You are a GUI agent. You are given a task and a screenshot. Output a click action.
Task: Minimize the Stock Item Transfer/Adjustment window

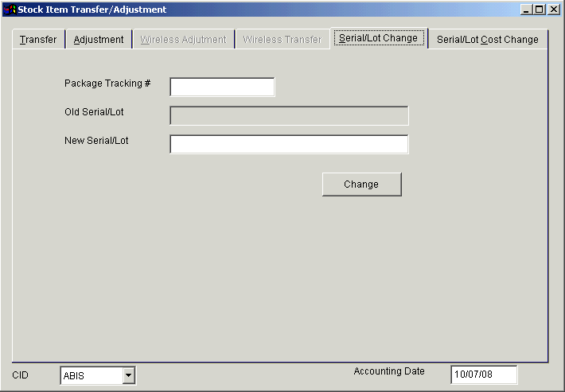(x=527, y=10)
